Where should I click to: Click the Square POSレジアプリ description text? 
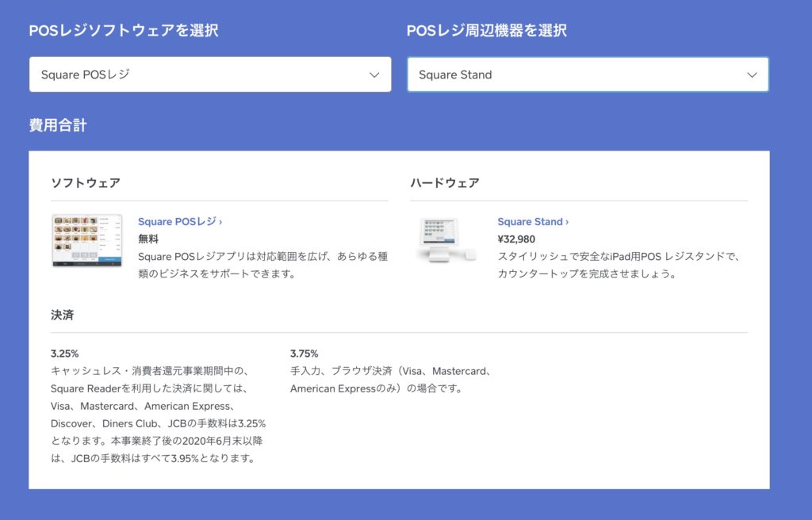(x=262, y=266)
